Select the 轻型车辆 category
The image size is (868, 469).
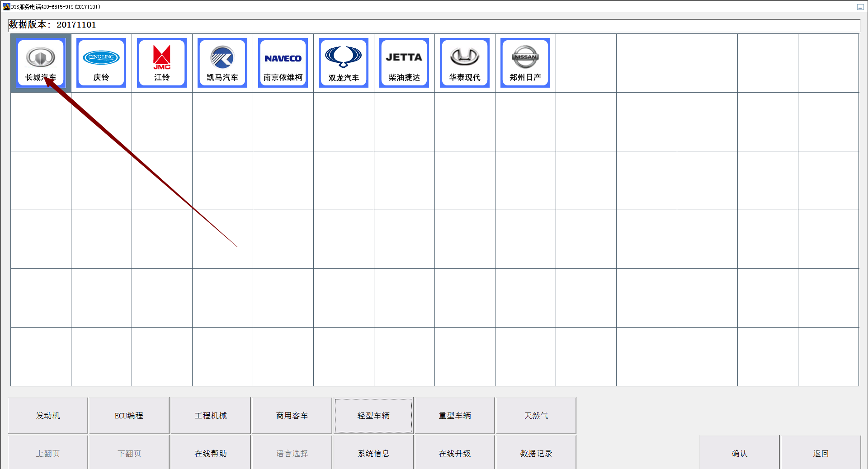373,416
